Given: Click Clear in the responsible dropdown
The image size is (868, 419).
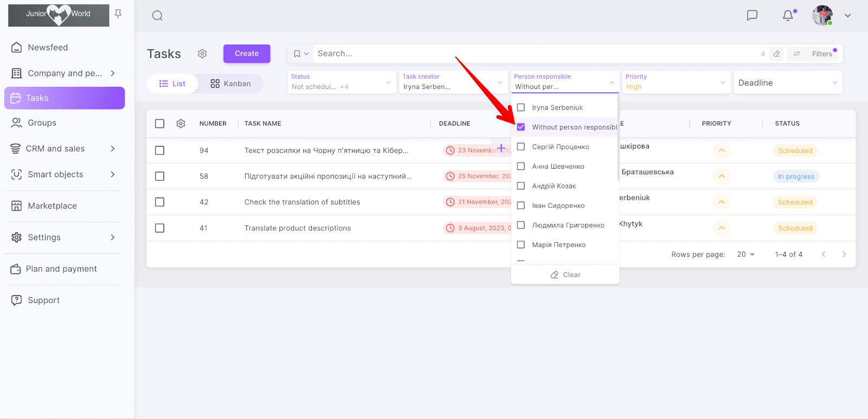Looking at the screenshot, I should coord(565,275).
